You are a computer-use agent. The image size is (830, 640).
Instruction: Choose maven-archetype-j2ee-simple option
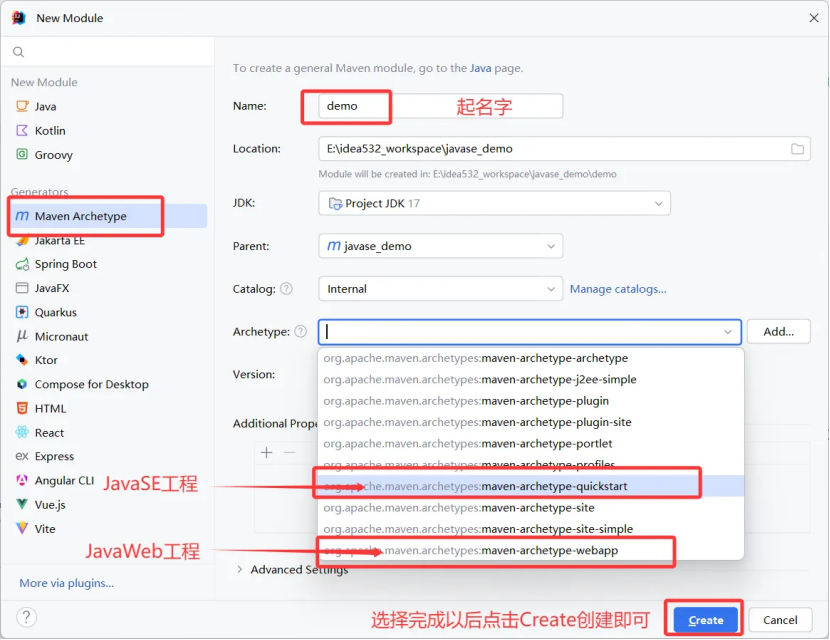click(531, 380)
